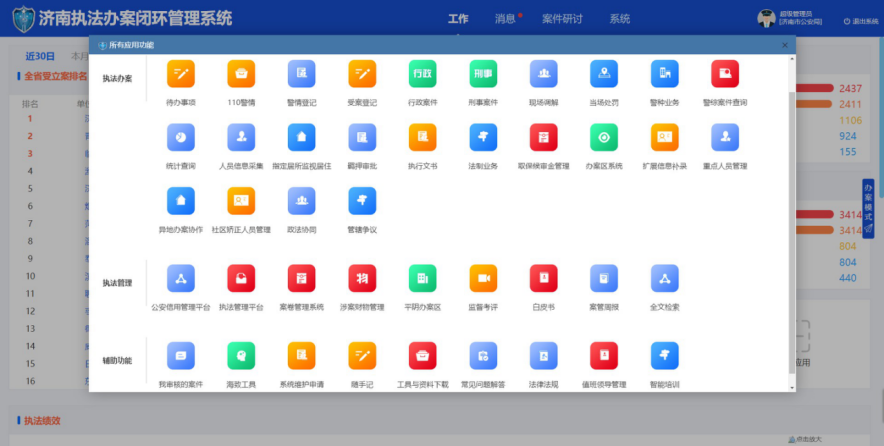This screenshot has width=884, height=446.
Task: Launch the 智能培训 app
Action: [665, 355]
